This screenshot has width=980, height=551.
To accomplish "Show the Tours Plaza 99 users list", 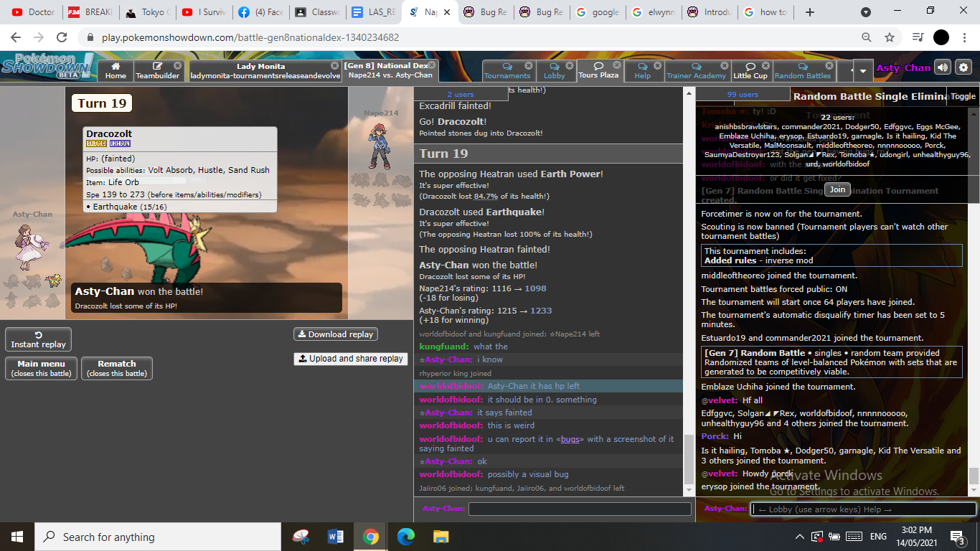I will click(x=743, y=94).
